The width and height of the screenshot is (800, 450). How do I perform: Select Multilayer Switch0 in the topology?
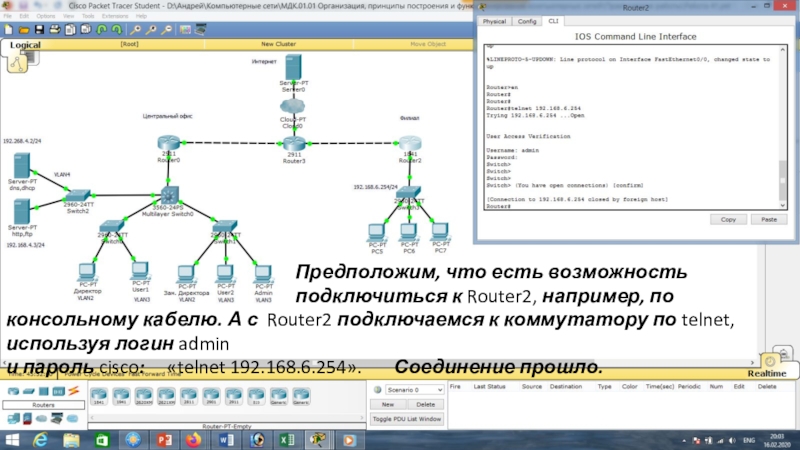tap(168, 195)
